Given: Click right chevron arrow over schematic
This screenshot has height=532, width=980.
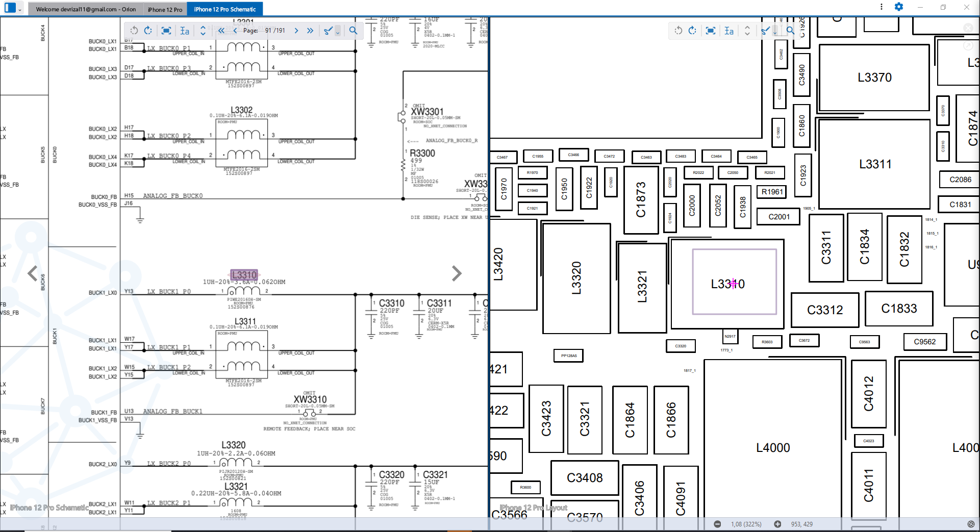Looking at the screenshot, I should [x=457, y=273].
